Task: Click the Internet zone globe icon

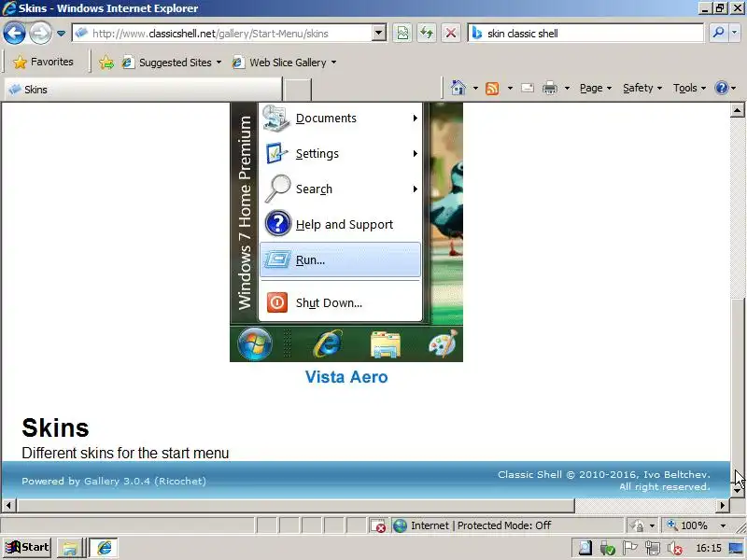Action: (401, 525)
